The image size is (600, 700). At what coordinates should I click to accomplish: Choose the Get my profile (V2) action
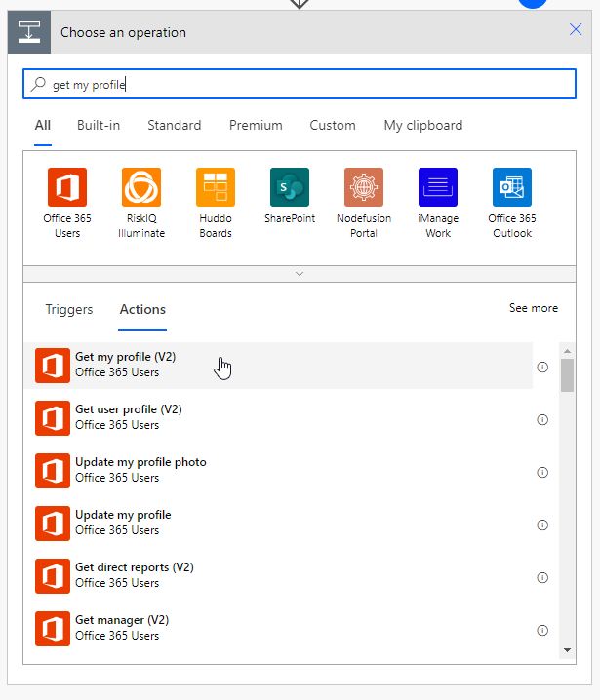pos(279,366)
